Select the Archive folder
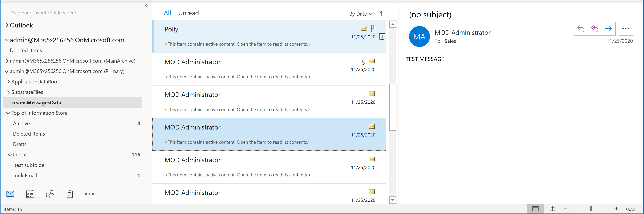This screenshot has height=214, width=644. [21, 124]
